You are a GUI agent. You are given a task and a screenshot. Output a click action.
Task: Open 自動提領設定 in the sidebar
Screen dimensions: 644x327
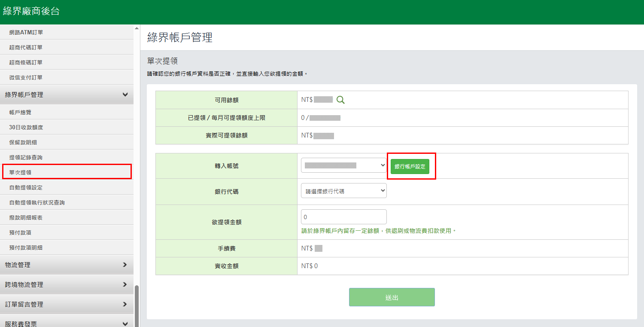[67, 187]
